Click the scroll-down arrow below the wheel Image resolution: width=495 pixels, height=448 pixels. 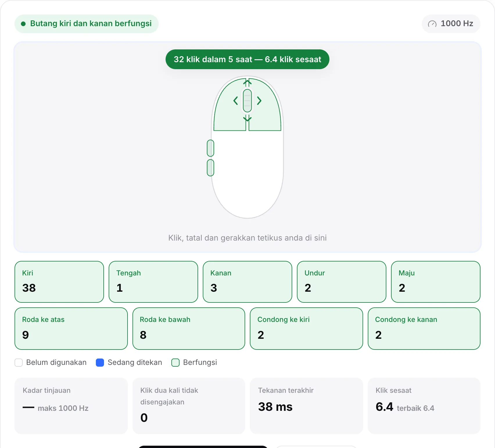click(247, 118)
